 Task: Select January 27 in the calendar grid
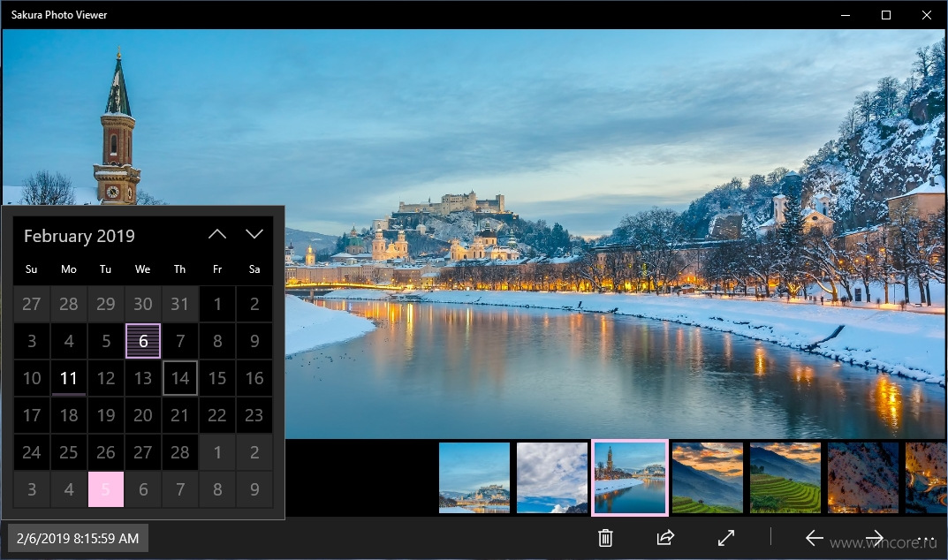32,304
